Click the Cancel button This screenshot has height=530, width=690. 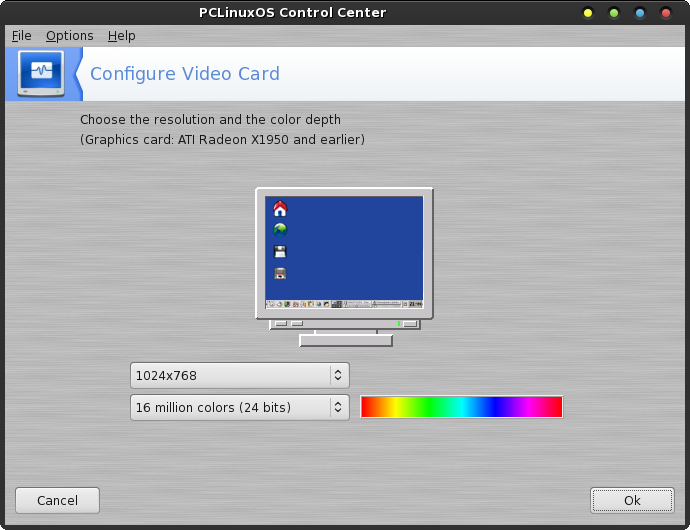(58, 501)
